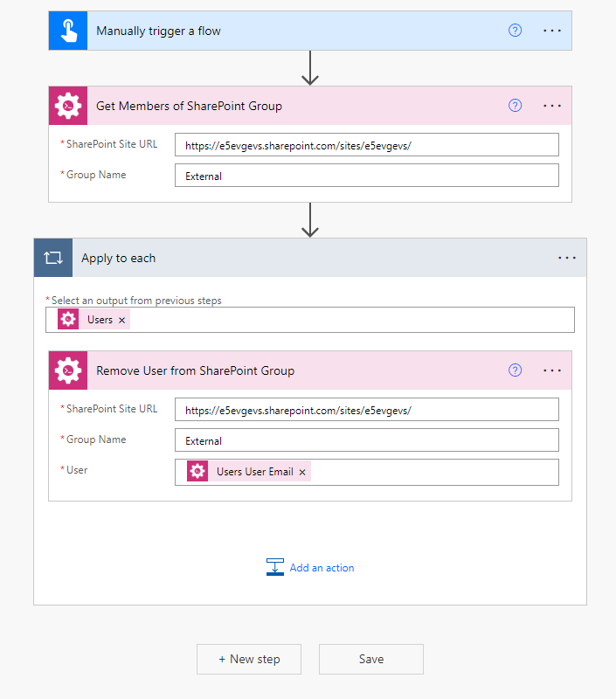Click the gear icon on the Users token

(68, 319)
